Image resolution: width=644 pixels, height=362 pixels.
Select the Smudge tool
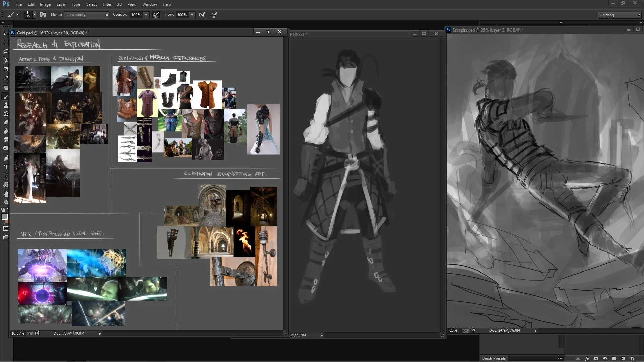(x=6, y=140)
